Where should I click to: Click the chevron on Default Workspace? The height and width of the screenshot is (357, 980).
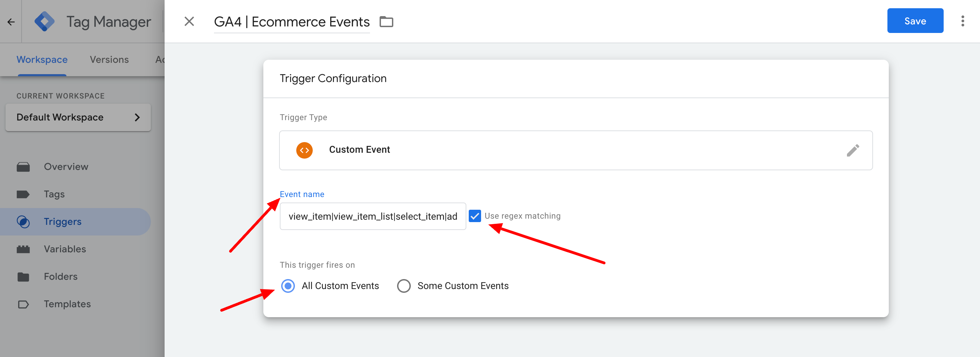(138, 117)
